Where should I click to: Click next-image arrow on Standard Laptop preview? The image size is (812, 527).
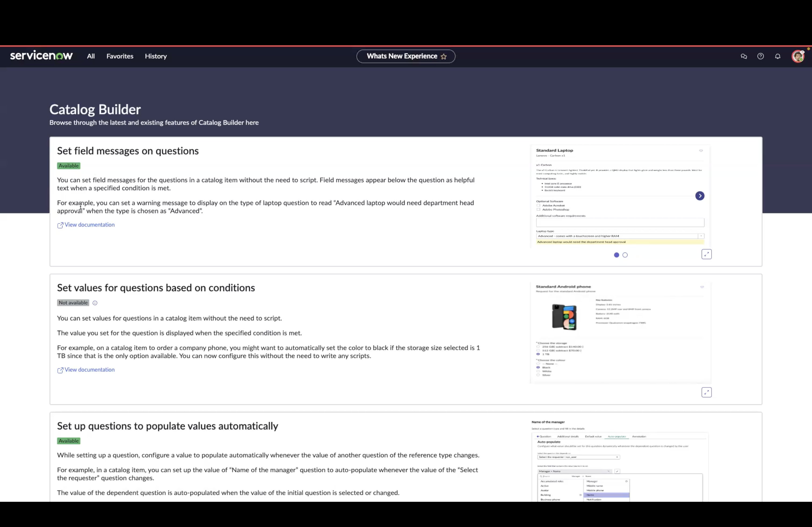[700, 196]
